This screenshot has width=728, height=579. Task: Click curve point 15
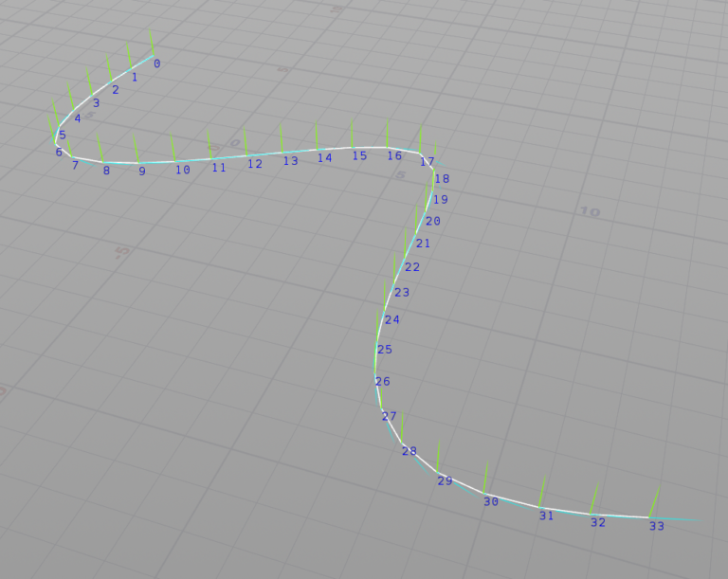click(353, 148)
